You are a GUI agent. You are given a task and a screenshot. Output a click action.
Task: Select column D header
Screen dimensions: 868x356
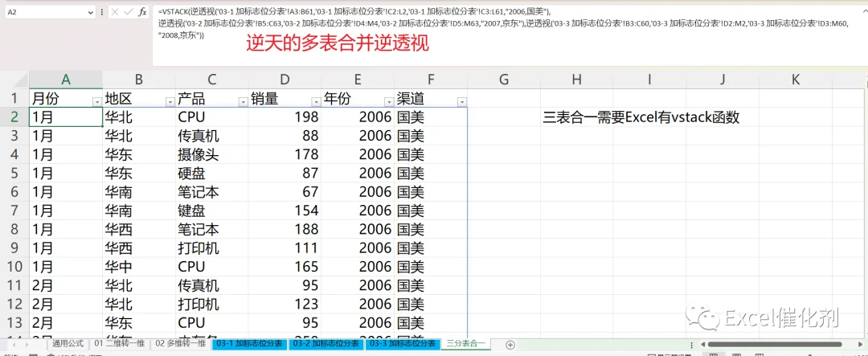tap(285, 80)
